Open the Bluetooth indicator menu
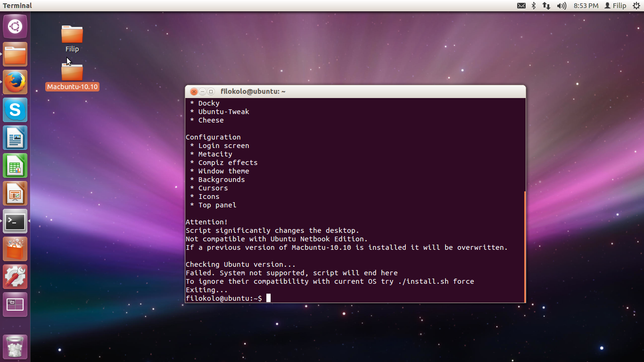644x362 pixels. coord(533,6)
